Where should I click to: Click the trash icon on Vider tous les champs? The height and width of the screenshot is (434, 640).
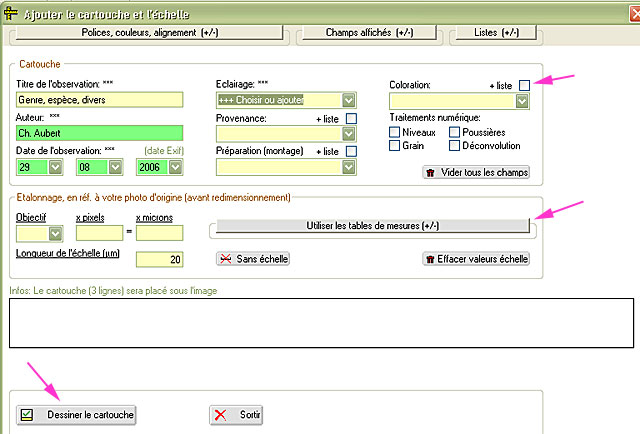click(x=430, y=173)
